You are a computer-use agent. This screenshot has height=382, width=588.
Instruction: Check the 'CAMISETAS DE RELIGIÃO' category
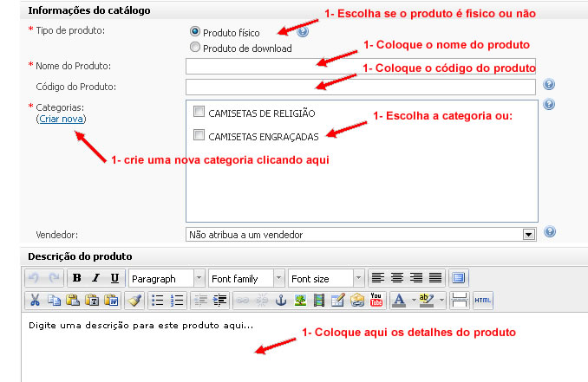(199, 113)
